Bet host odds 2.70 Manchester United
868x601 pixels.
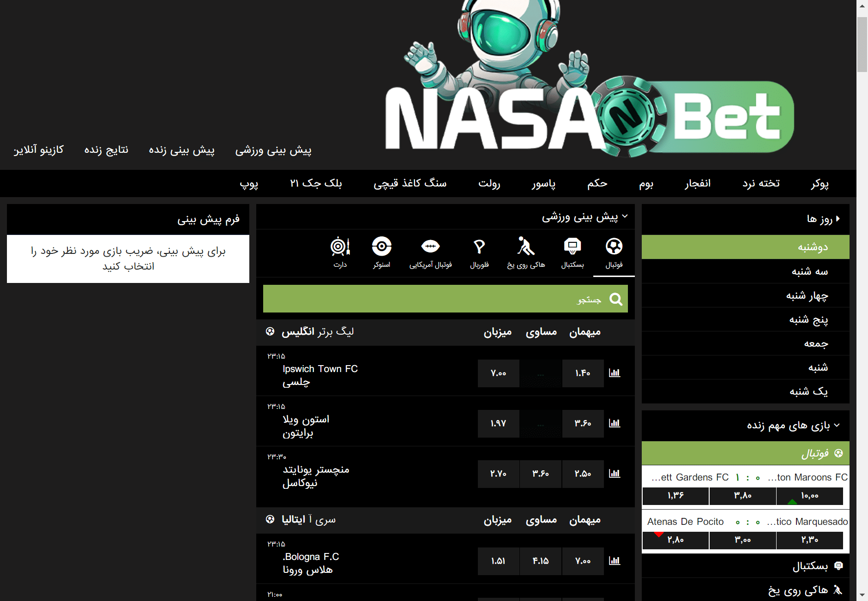point(498,474)
